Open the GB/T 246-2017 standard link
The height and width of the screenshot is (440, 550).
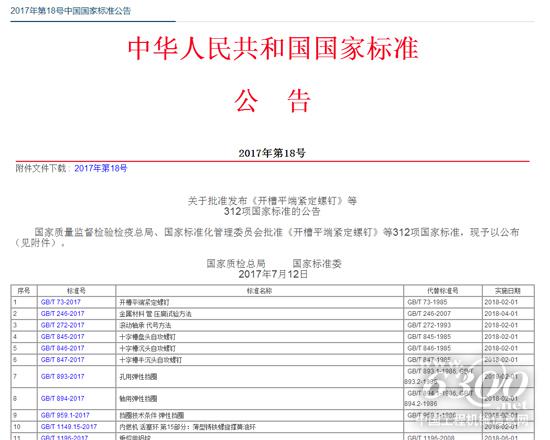tap(62, 314)
